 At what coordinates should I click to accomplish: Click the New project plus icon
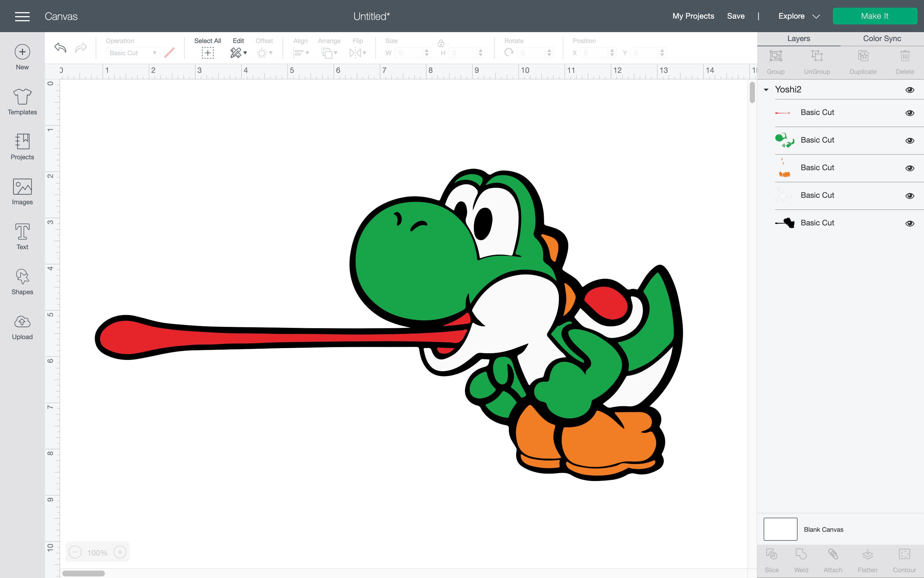(x=22, y=52)
